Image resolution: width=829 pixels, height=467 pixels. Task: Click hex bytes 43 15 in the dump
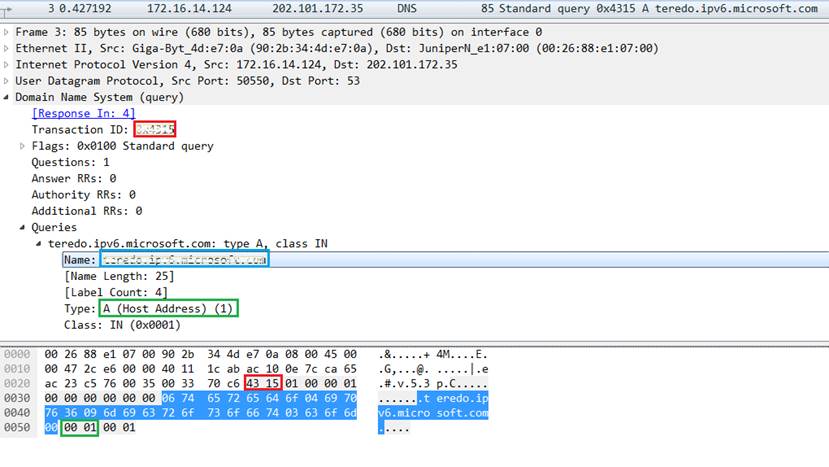(264, 383)
